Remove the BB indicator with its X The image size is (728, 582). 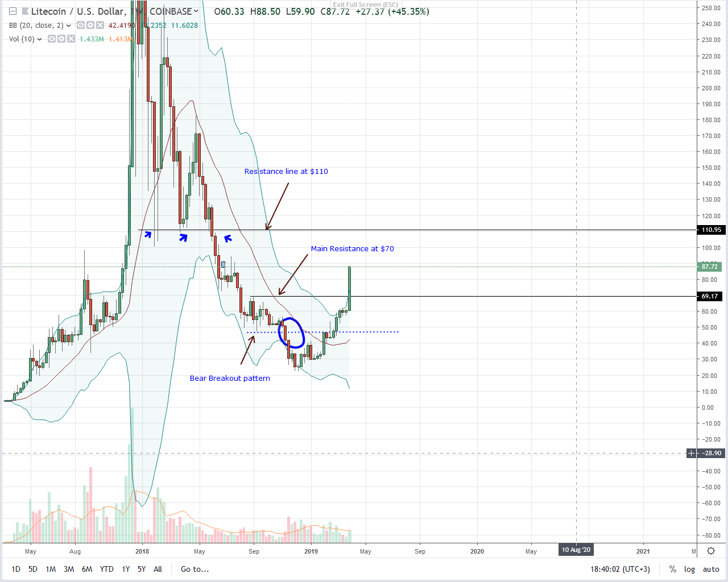click(x=100, y=26)
